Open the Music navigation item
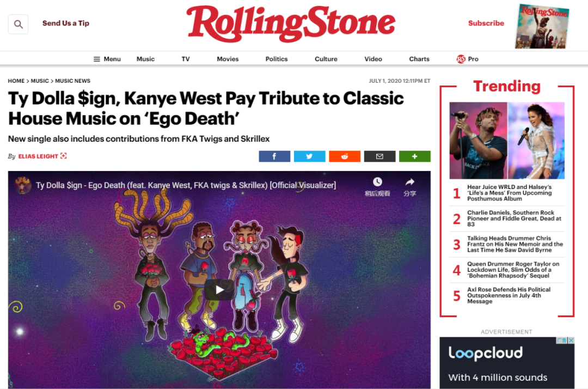Image resolution: width=588 pixels, height=389 pixels. point(145,59)
